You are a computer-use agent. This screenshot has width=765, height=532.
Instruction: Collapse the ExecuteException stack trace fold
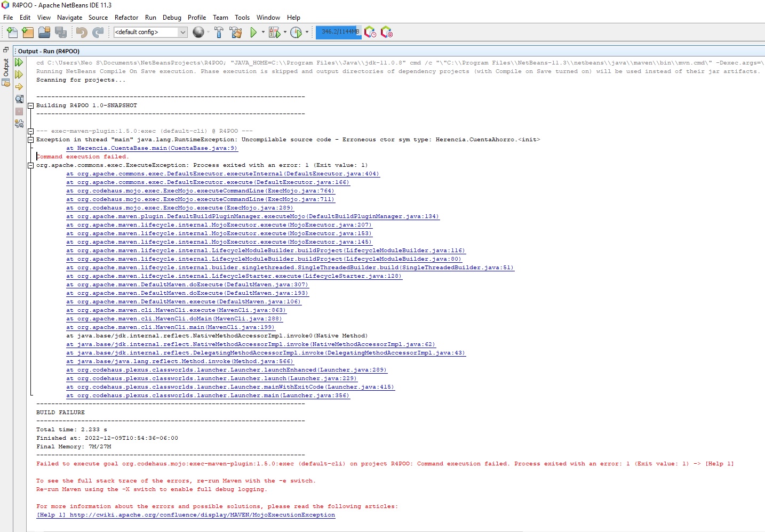point(30,165)
